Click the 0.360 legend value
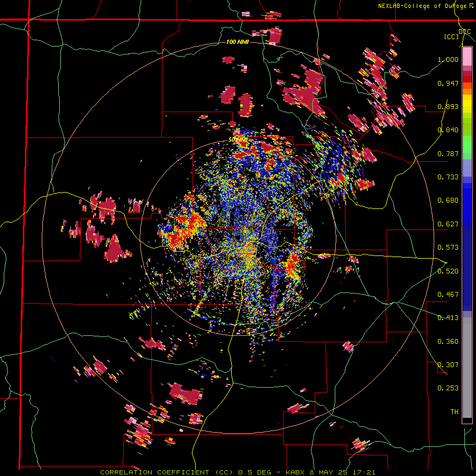Viewport: 476px width, 476px height. pyautogui.click(x=448, y=342)
